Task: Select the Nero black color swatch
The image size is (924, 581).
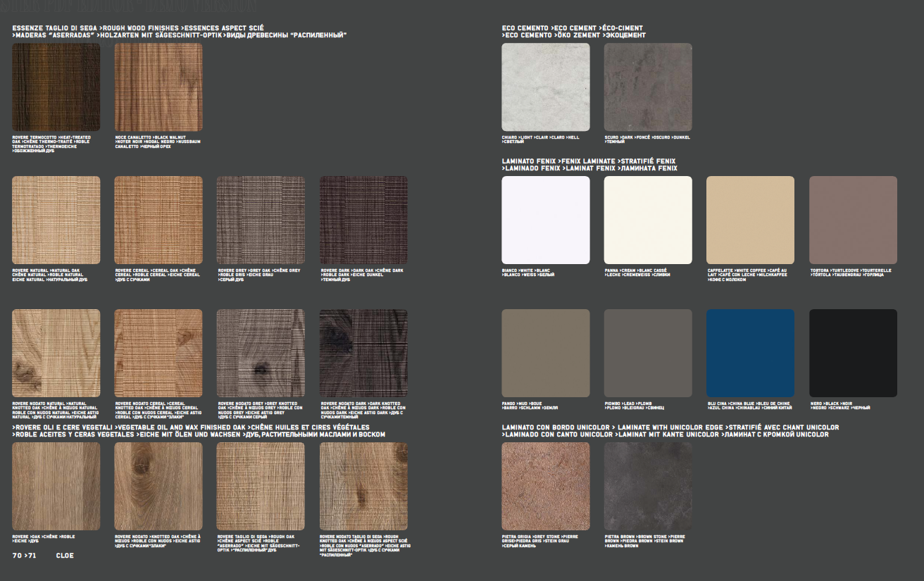Action: coord(853,353)
